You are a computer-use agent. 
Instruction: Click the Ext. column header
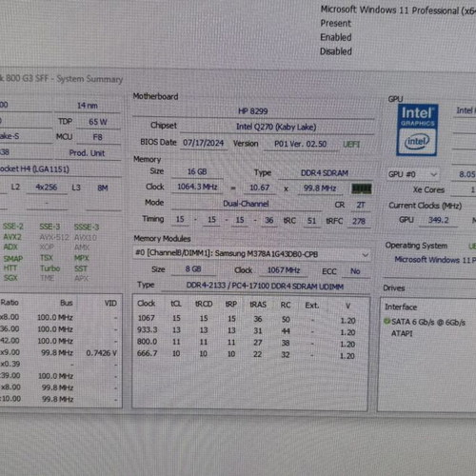(x=311, y=306)
